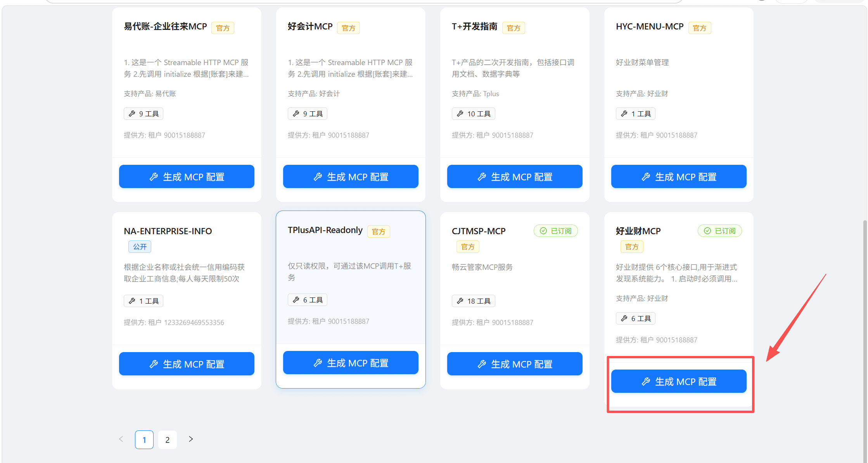This screenshot has width=868, height=463.
Task: Open the NA-ENTERPRISE-INFO card title
Action: pyautogui.click(x=168, y=231)
